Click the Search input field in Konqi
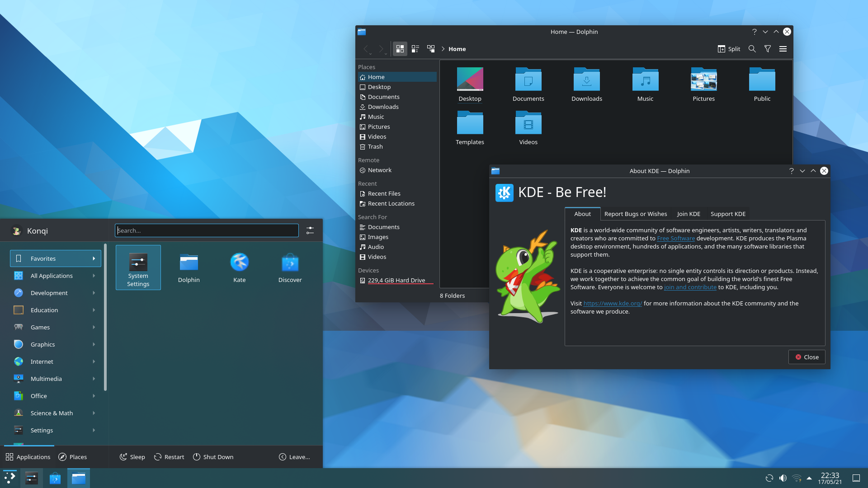The height and width of the screenshot is (488, 868). point(206,230)
